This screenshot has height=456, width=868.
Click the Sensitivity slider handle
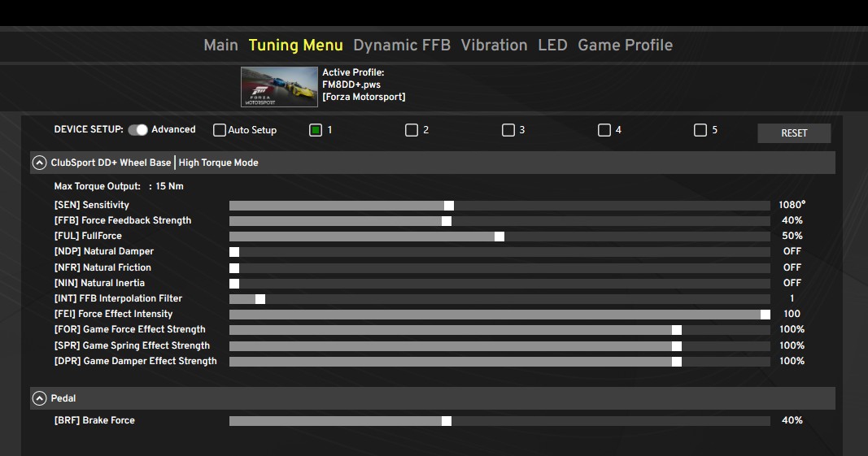[x=449, y=206]
